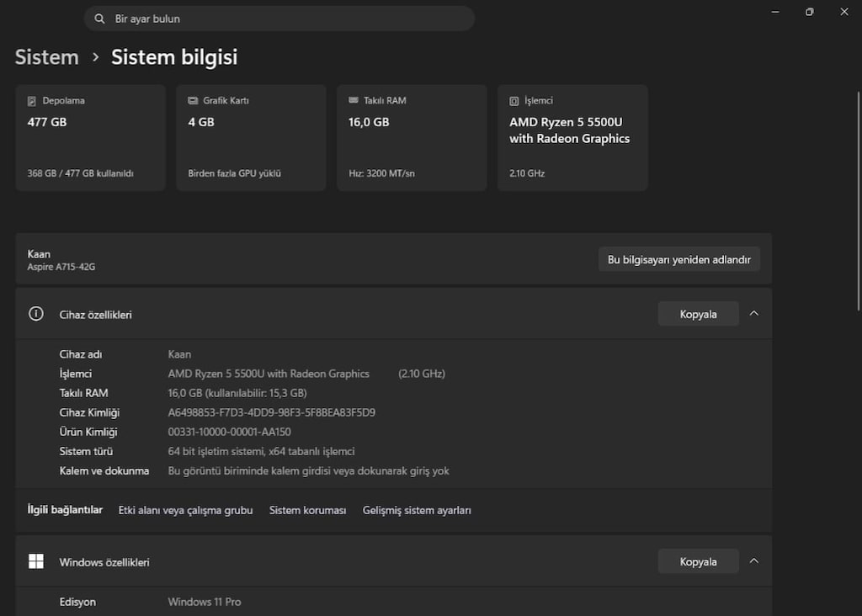Viewport: 862px width, 616px height.
Task: Click the 64 bit işletim sistemi value
Action: tap(261, 452)
